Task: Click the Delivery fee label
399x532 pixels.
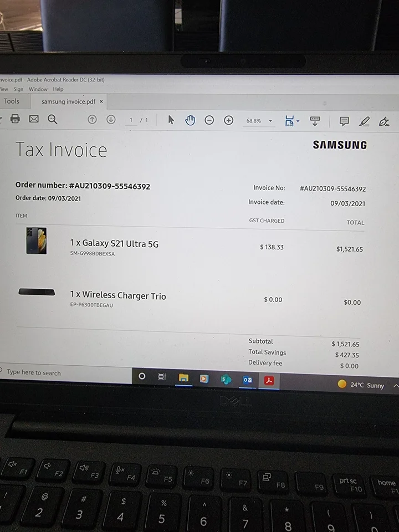Action: tap(265, 362)
